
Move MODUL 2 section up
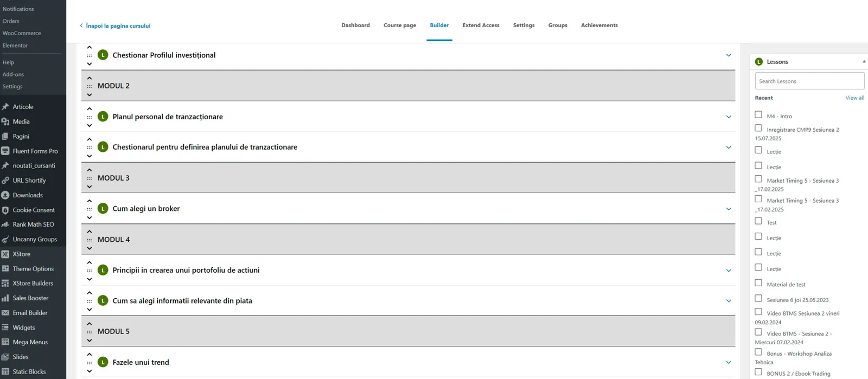90,78
